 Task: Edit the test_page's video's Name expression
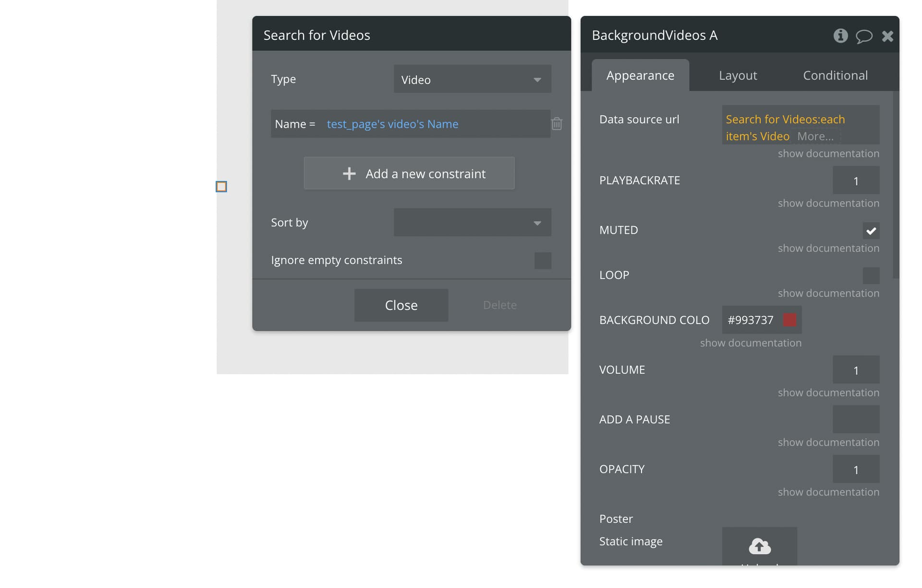click(x=392, y=124)
